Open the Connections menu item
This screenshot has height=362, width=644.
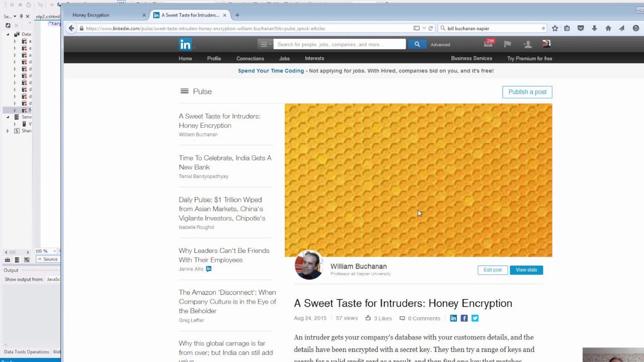(x=250, y=58)
